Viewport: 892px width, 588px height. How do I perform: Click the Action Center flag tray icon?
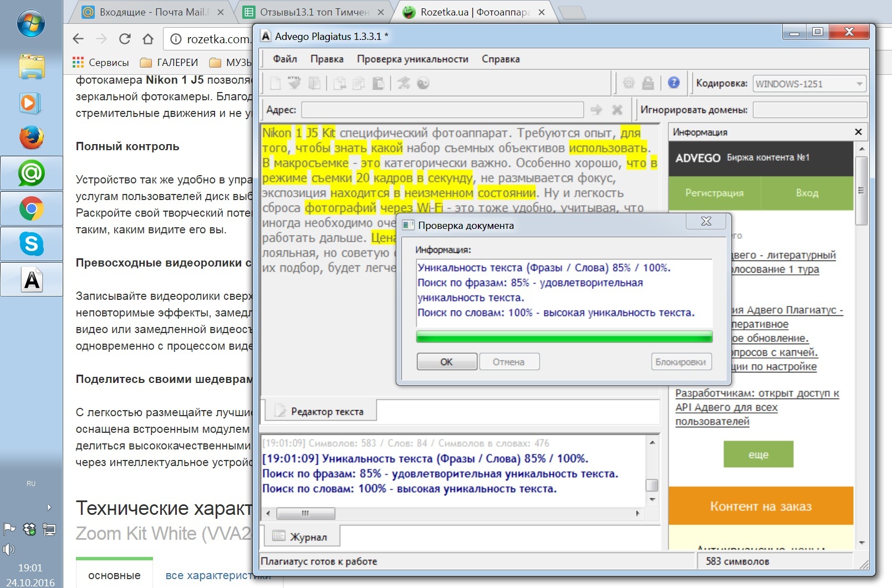(x=9, y=529)
